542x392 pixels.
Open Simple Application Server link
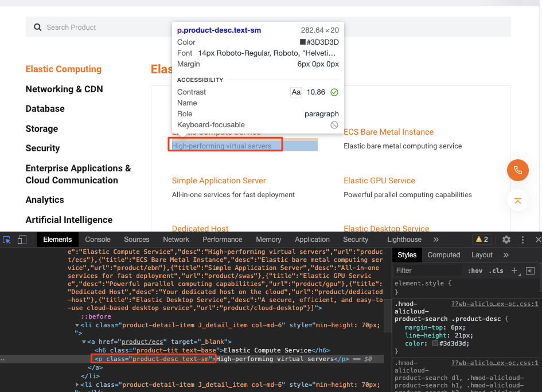(x=219, y=181)
